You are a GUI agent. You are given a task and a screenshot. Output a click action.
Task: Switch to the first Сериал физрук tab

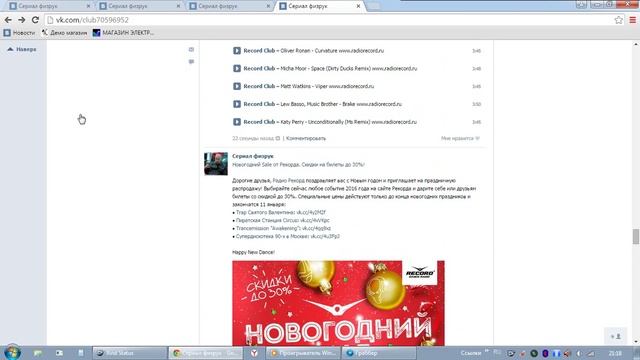49,6
